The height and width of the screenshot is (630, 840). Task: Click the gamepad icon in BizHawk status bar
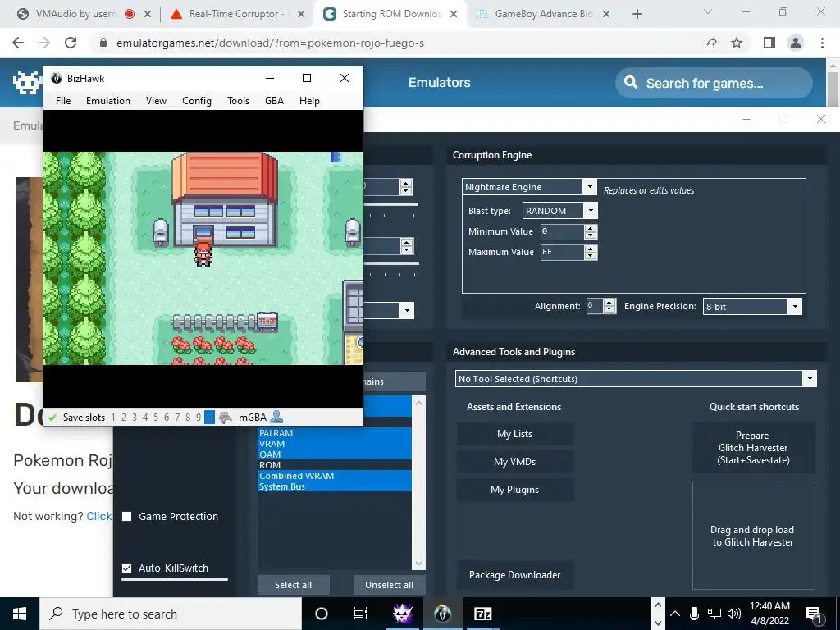226,418
